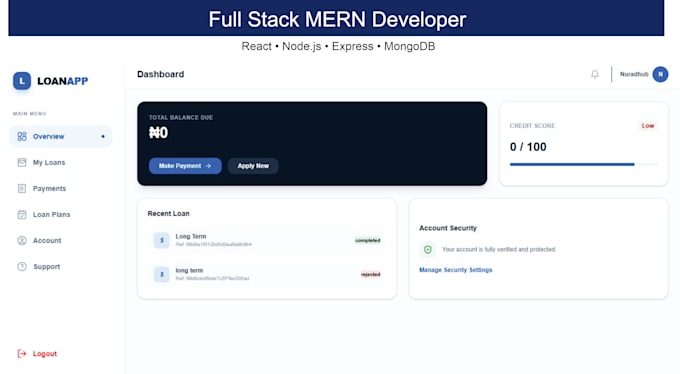The width and height of the screenshot is (680, 374).
Task: Click the dollar icon beside Long Term
Action: click(162, 240)
